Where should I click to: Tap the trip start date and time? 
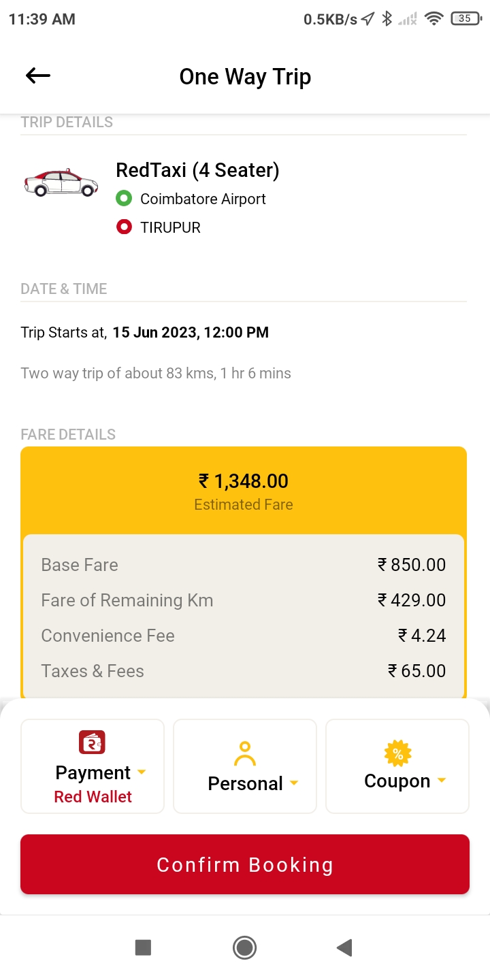click(191, 333)
